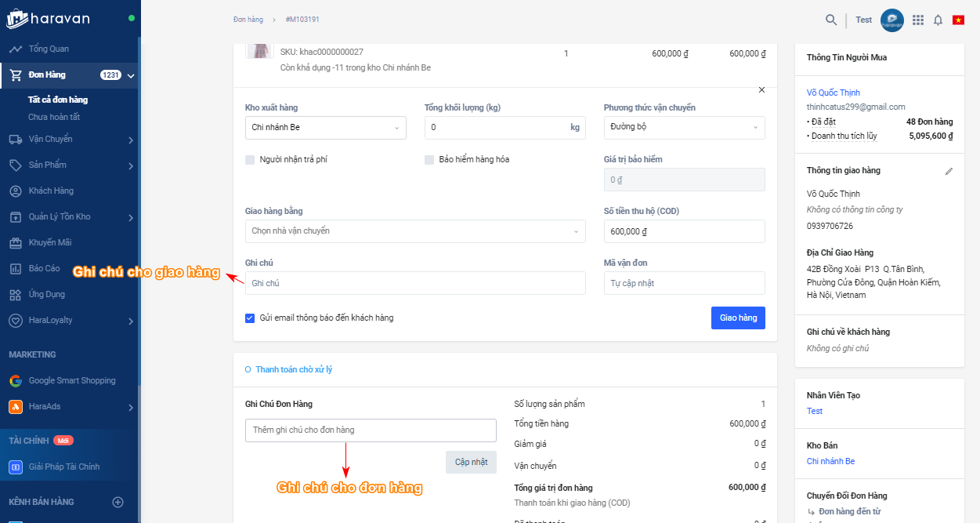Viewport: 980px width, 523px height.
Task: Tick the Bảo hiểm hàng hóa checkbox
Action: tap(429, 160)
